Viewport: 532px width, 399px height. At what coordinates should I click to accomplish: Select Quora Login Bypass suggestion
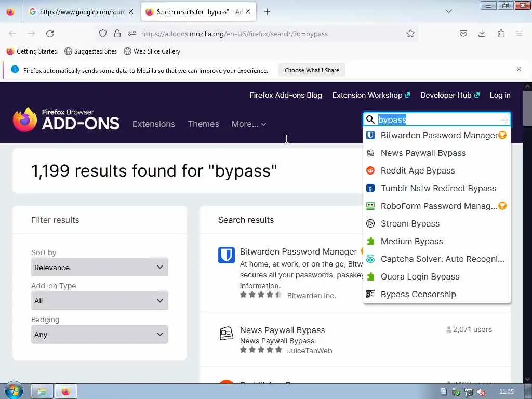click(x=436, y=276)
